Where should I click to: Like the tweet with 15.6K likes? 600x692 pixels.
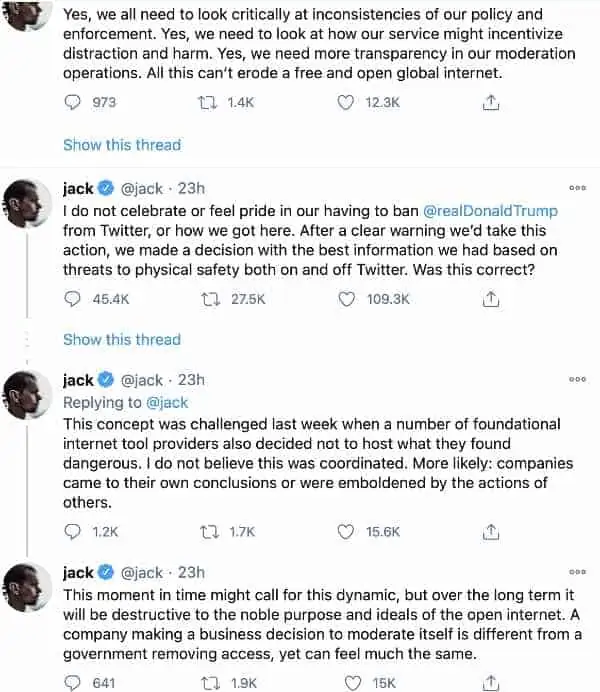(345, 532)
